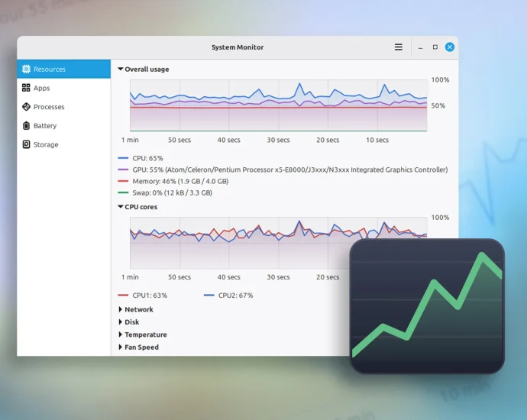The width and height of the screenshot is (527, 420).
Task: Click the green Swap legend line swatch
Action: [123, 192]
